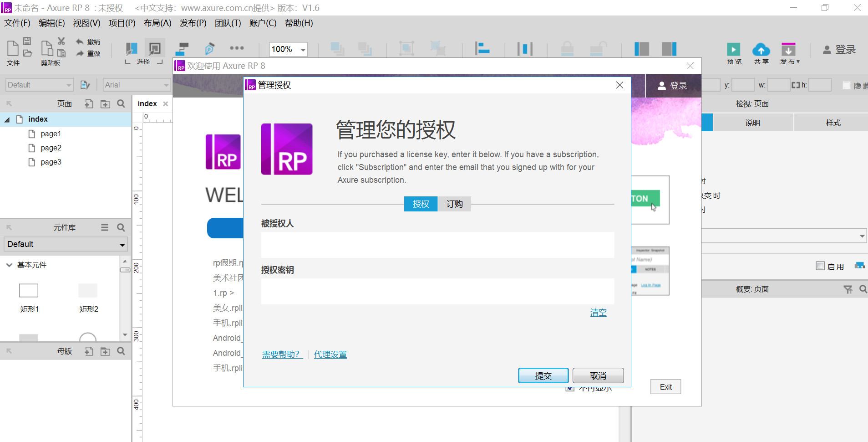Image resolution: width=868 pixels, height=442 pixels.
Task: Search the Masters panel
Action: pyautogui.click(x=121, y=351)
